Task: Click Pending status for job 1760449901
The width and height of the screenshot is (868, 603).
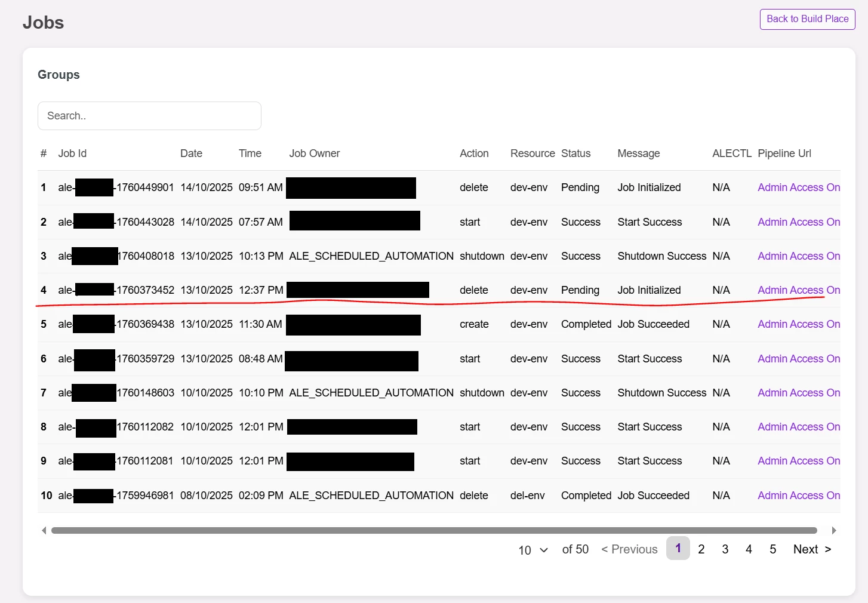Action: point(580,187)
